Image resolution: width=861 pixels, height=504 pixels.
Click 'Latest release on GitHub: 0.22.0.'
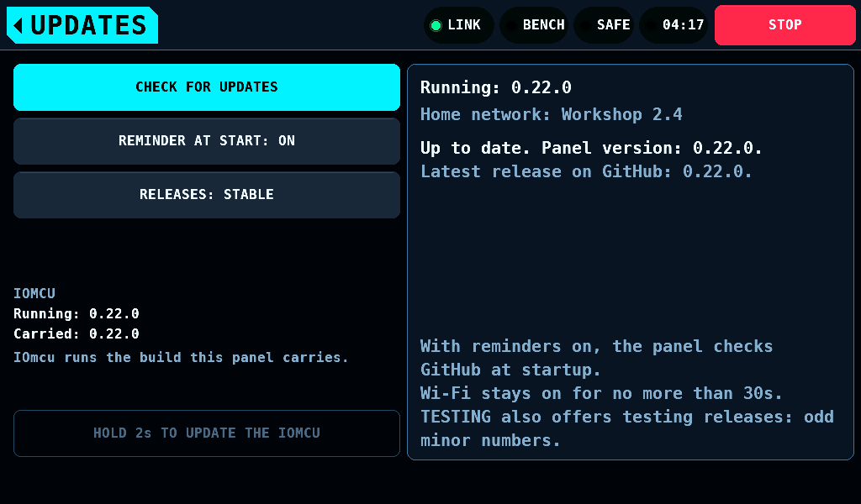[x=586, y=171]
